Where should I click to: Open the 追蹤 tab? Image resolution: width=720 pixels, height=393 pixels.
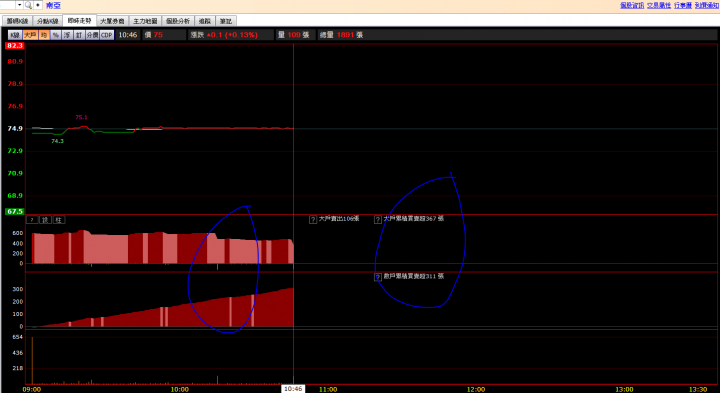tap(204, 21)
